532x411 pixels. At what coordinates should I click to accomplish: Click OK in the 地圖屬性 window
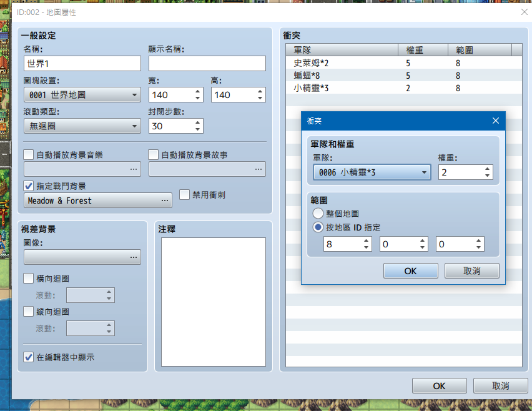coord(440,386)
